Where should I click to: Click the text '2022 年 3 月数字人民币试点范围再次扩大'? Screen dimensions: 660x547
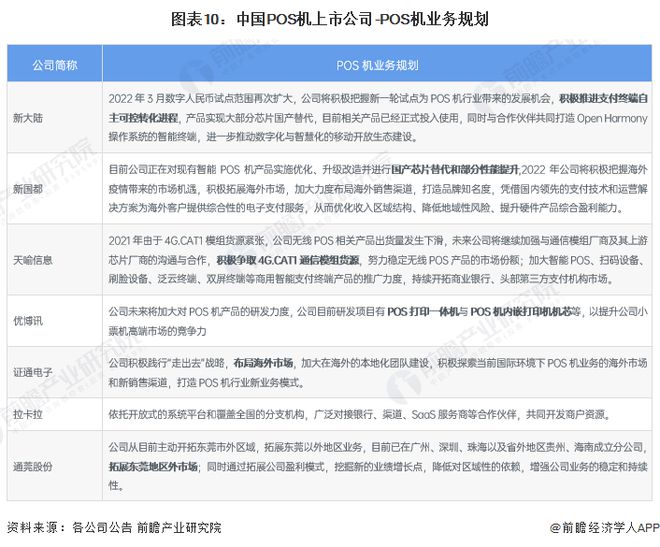pos(200,98)
